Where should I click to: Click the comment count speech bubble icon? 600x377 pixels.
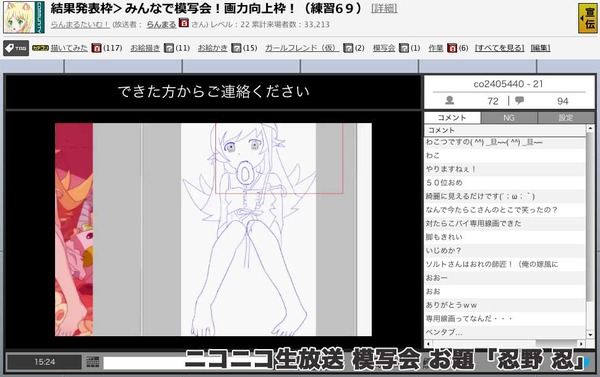tap(519, 101)
